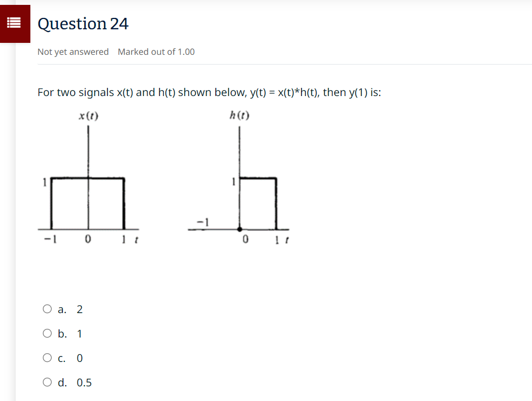Image resolution: width=532 pixels, height=401 pixels.
Task: Select radio button for answer a. 2
Action: point(47,309)
